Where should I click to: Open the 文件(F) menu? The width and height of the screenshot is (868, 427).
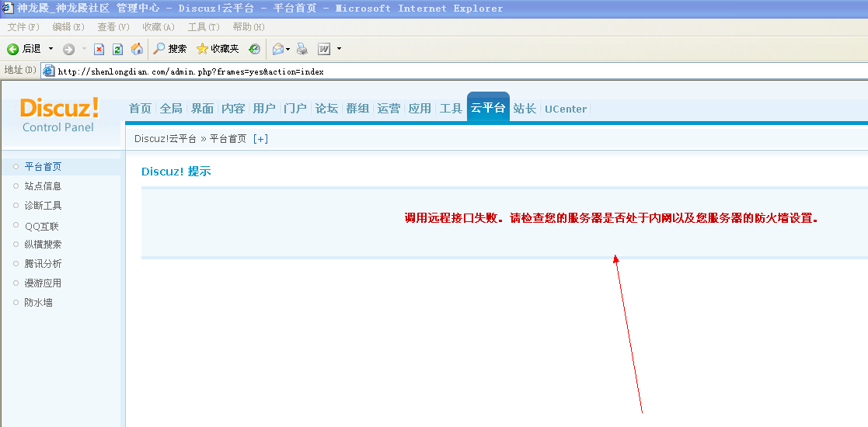[x=24, y=26]
